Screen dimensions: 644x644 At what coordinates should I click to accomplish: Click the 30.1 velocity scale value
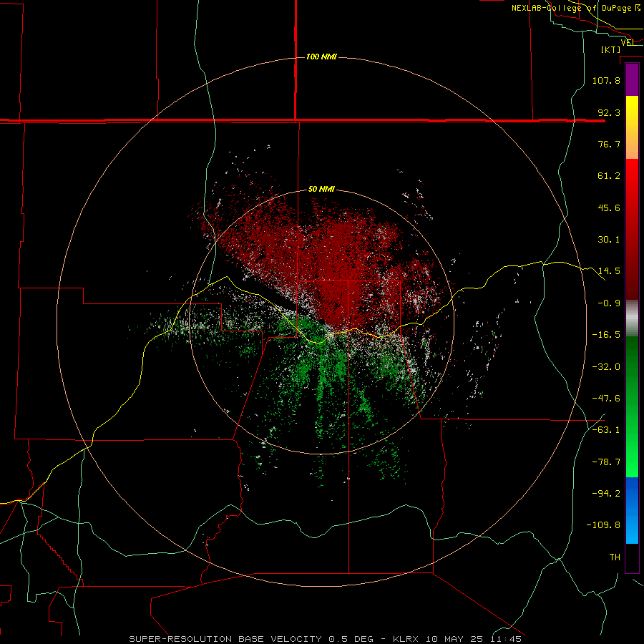pyautogui.click(x=609, y=240)
